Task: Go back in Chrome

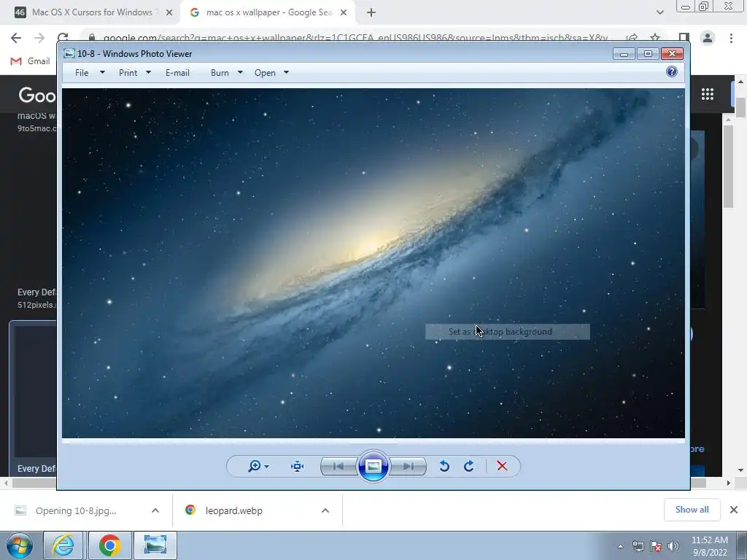Action: (16, 38)
